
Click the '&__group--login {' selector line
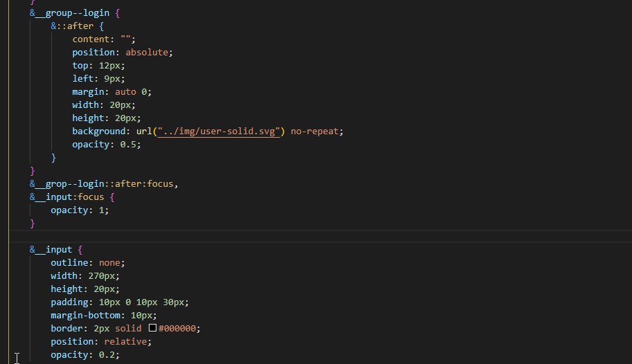[75, 13]
